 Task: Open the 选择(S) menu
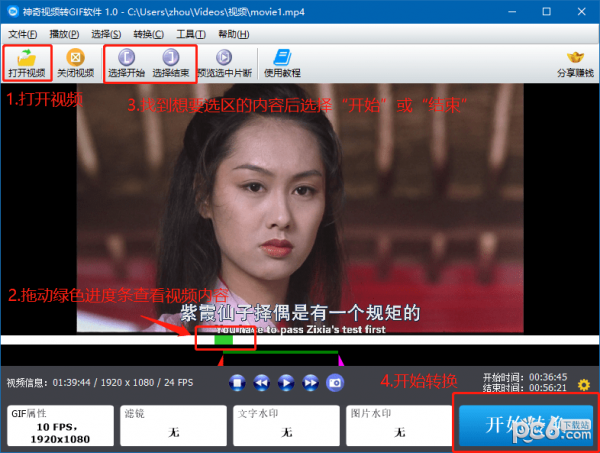(106, 34)
